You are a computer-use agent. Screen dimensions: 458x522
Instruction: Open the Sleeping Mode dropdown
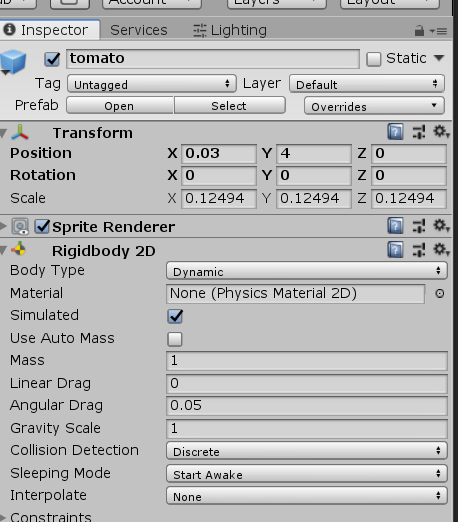click(x=307, y=474)
